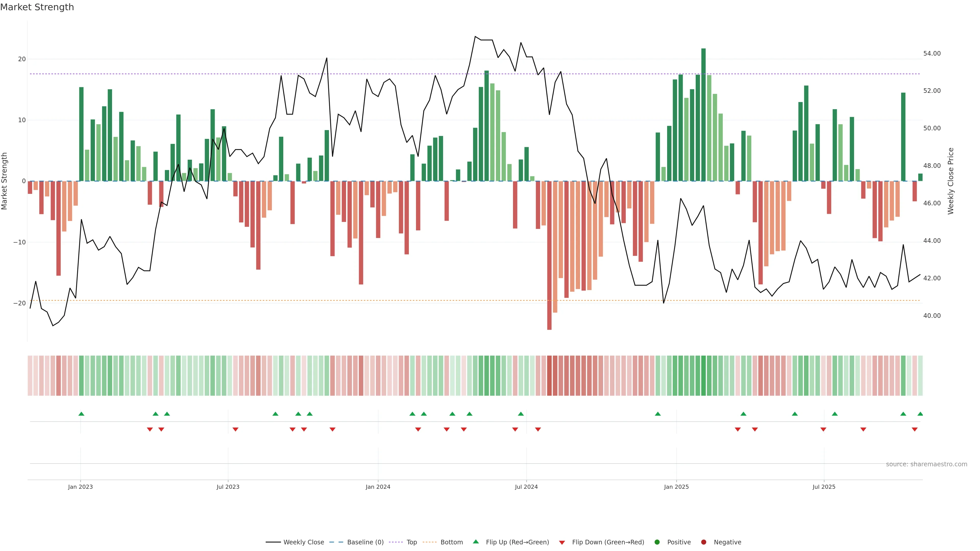Click Flip Up green triangle legend icon
Screen dimensions: 980x551
pos(475,542)
